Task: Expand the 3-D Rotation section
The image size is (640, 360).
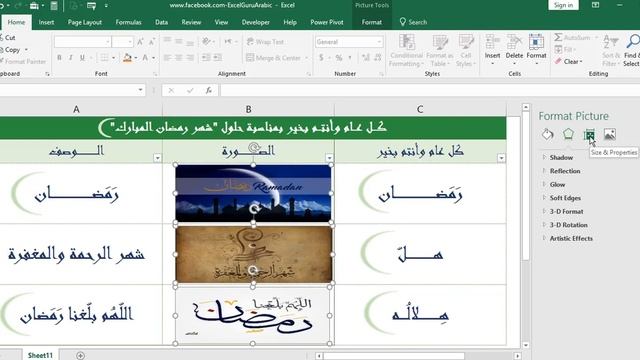Action: (569, 224)
